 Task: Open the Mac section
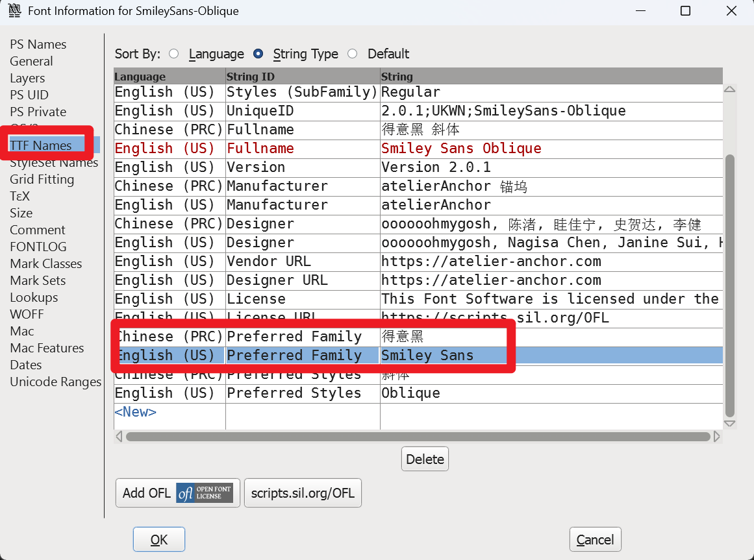click(x=21, y=331)
